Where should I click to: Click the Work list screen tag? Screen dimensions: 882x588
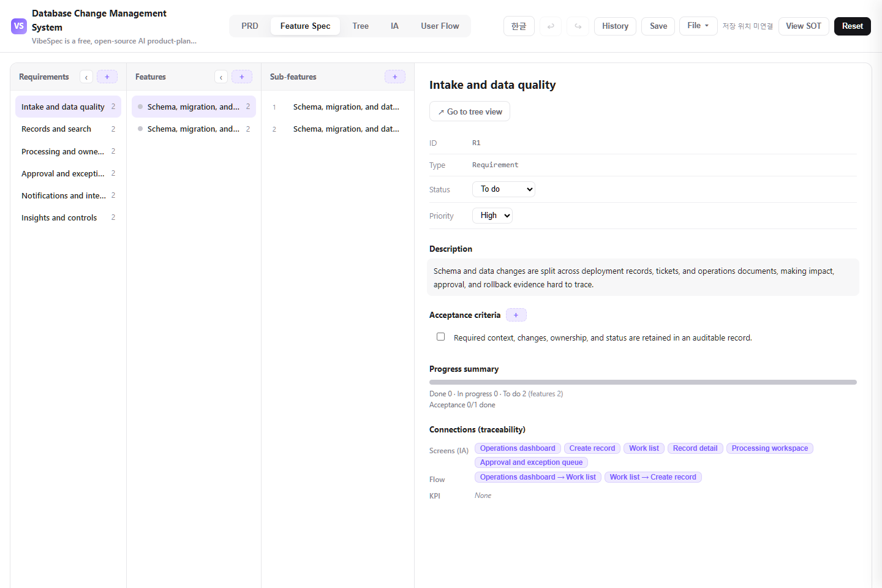pos(644,448)
